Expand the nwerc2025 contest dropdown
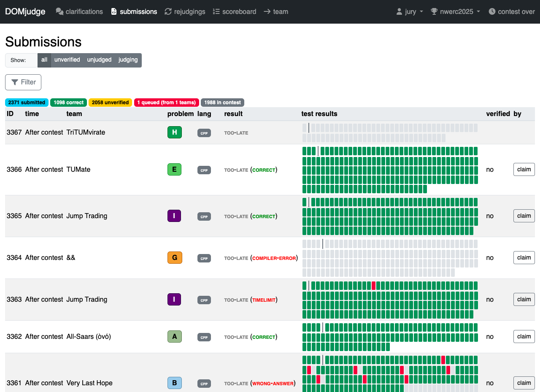Viewport: 540px width, 392px height. point(455,12)
